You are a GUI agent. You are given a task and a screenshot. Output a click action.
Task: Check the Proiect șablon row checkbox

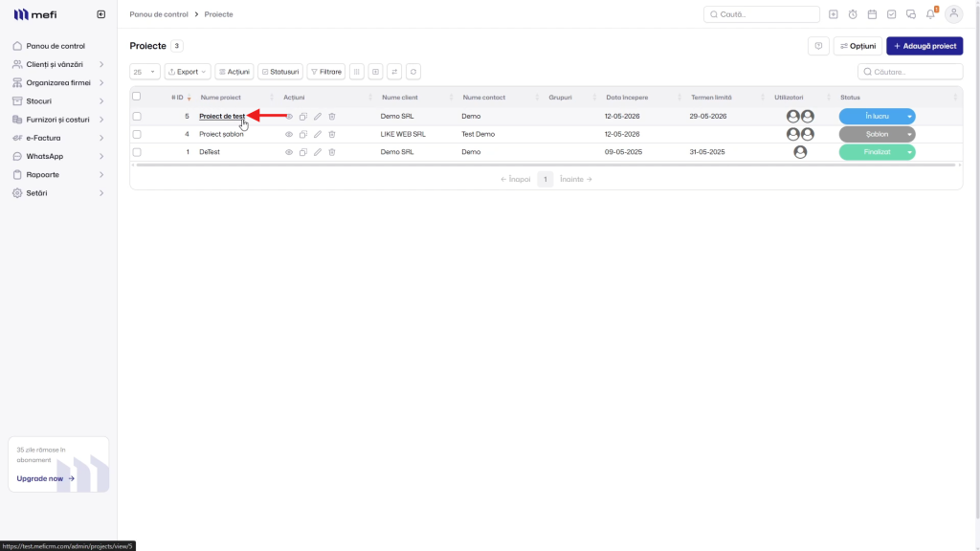point(137,134)
